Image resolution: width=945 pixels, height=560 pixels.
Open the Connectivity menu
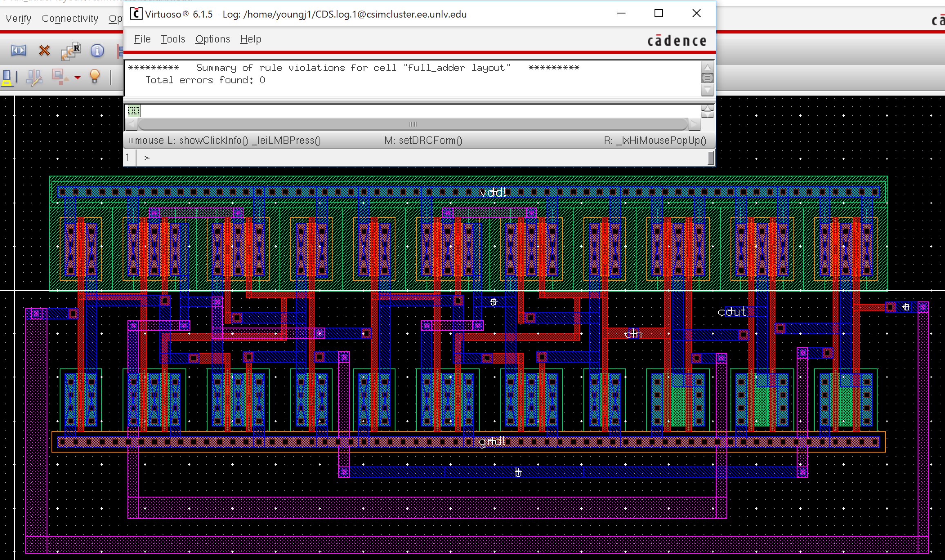70,19
